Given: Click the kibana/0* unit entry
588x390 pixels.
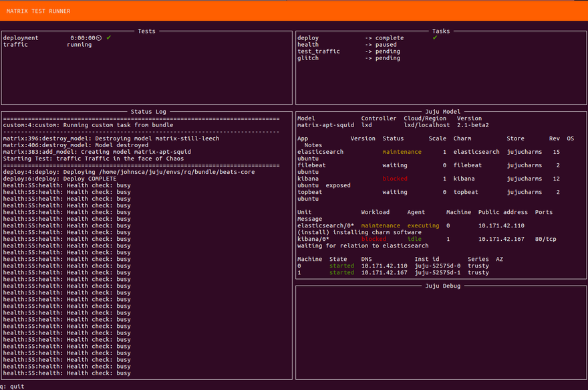Looking at the screenshot, I should click(x=313, y=239).
